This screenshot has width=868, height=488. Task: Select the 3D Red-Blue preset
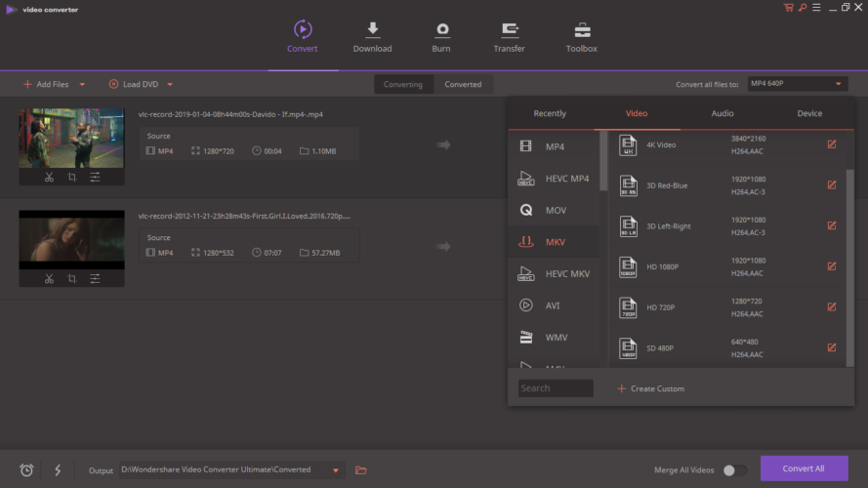pyautogui.click(x=727, y=185)
